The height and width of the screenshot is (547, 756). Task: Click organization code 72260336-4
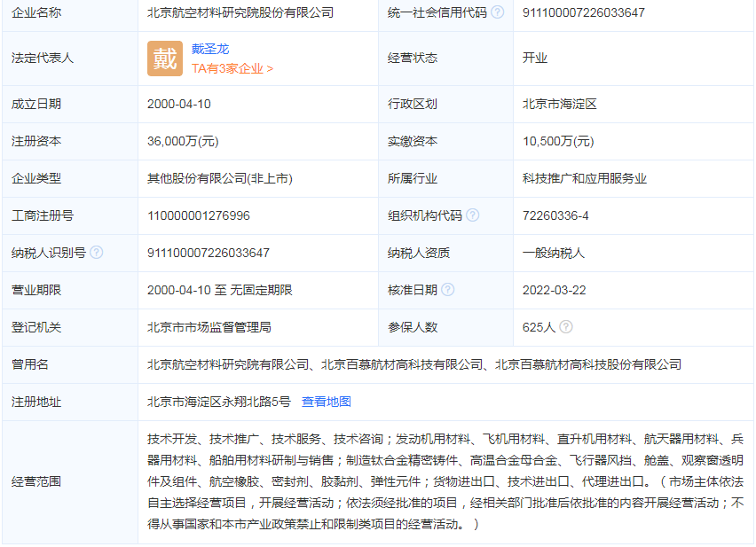(555, 215)
